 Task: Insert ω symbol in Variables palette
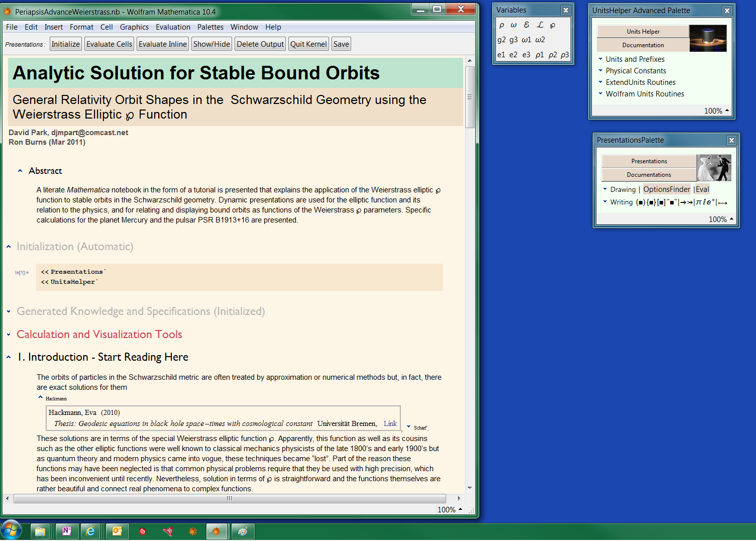click(x=513, y=25)
